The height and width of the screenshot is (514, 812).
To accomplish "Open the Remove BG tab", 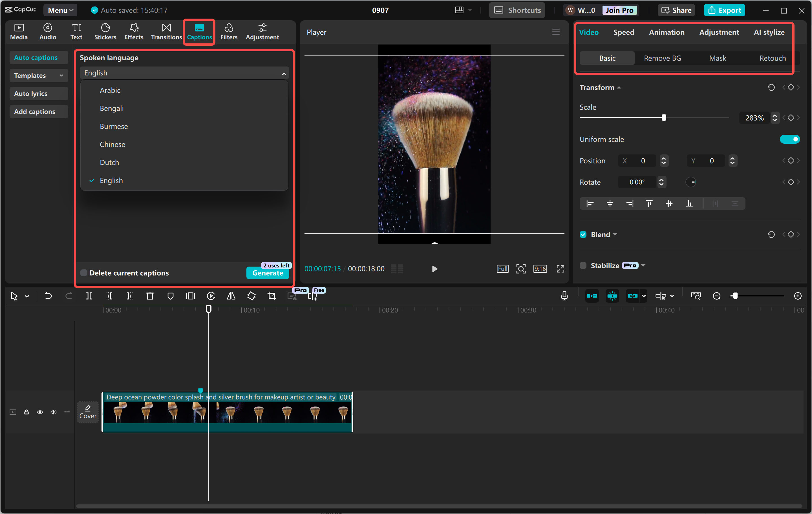I will [x=662, y=58].
